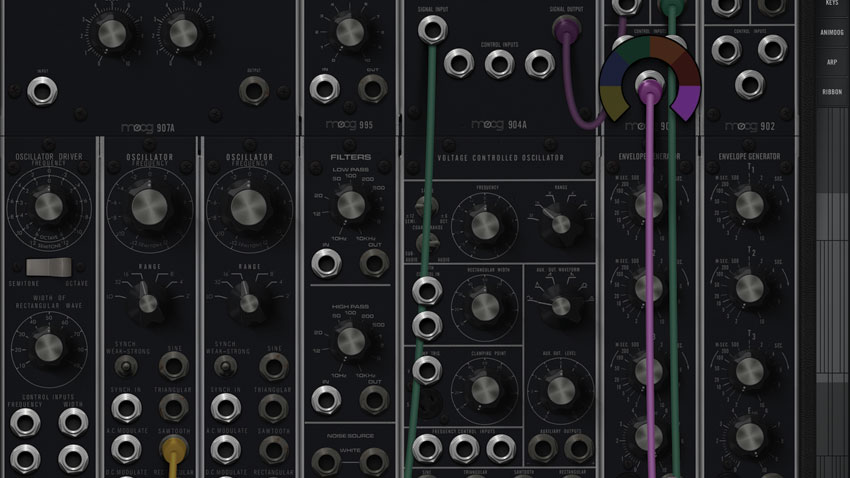Tap first oscillator Triangular output jack
The width and height of the screenshot is (850, 478).
coord(173,408)
